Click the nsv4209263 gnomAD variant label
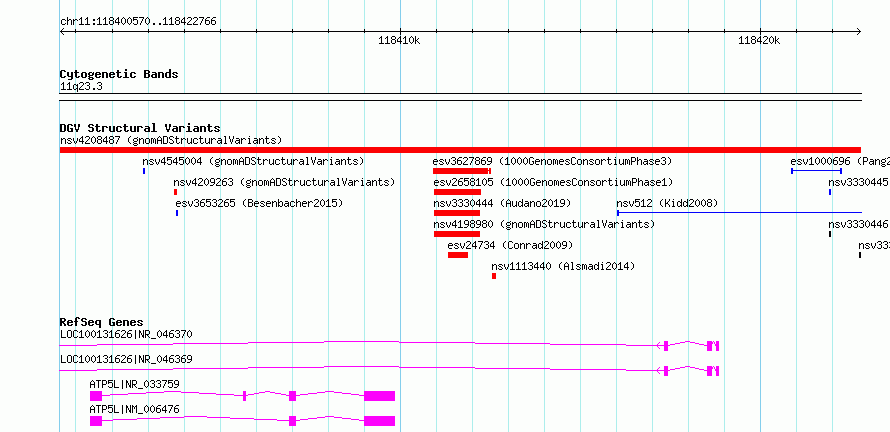Screen dimensions: 890x432 tap(284, 182)
